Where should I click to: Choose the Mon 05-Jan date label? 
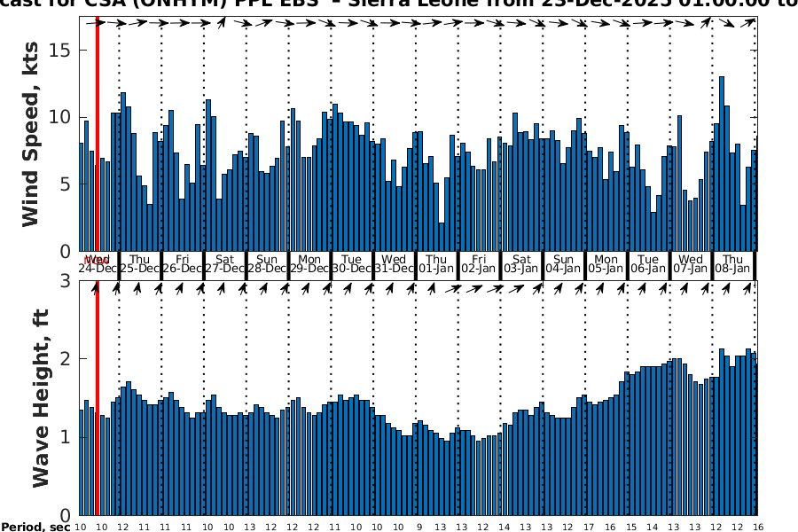pos(606,263)
